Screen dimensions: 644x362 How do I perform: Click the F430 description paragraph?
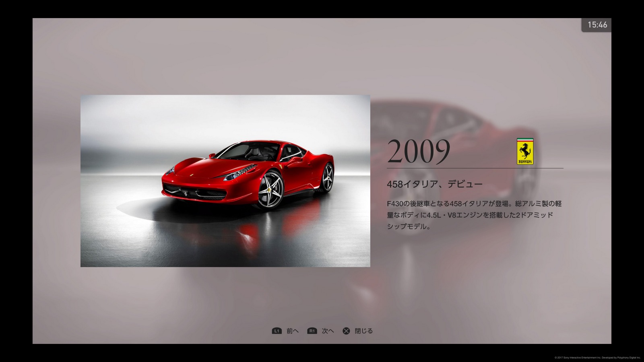[474, 215]
